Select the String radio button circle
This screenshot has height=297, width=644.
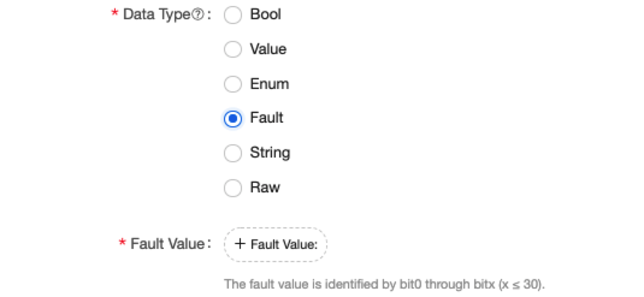232,153
